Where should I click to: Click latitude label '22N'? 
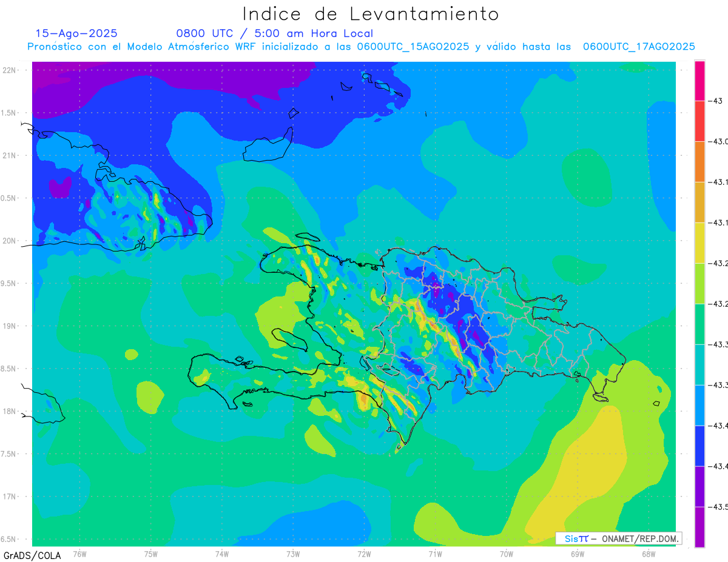pyautogui.click(x=10, y=70)
